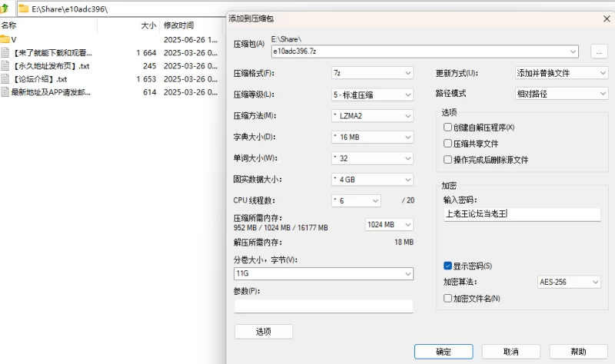Open 压缩格式 7z dropdown
The height and width of the screenshot is (364, 615).
pos(372,73)
